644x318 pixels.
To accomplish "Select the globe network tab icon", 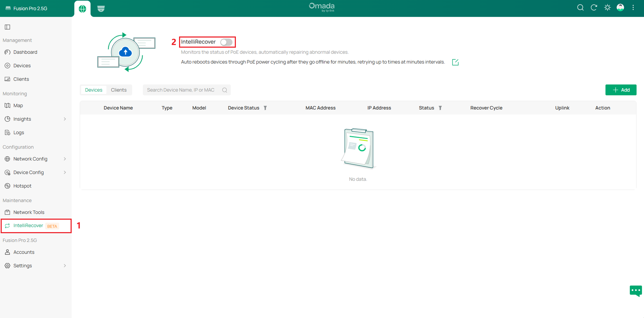I will (82, 9).
